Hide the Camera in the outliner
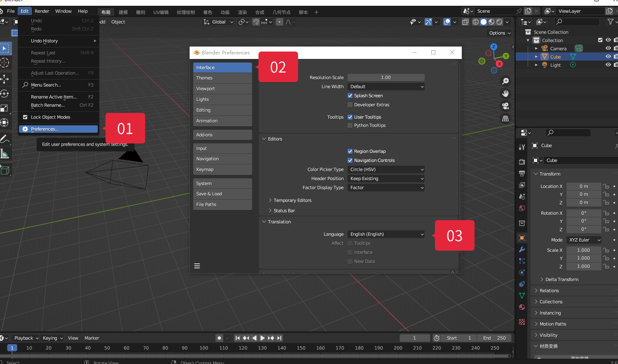Viewport: 618px width, 364px height. (x=608, y=48)
